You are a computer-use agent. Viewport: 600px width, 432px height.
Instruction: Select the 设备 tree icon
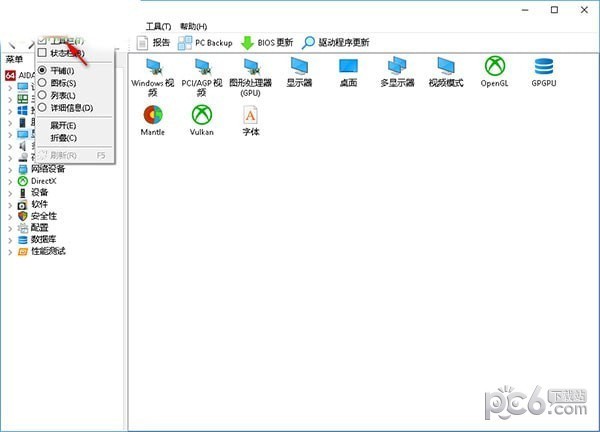click(x=23, y=192)
